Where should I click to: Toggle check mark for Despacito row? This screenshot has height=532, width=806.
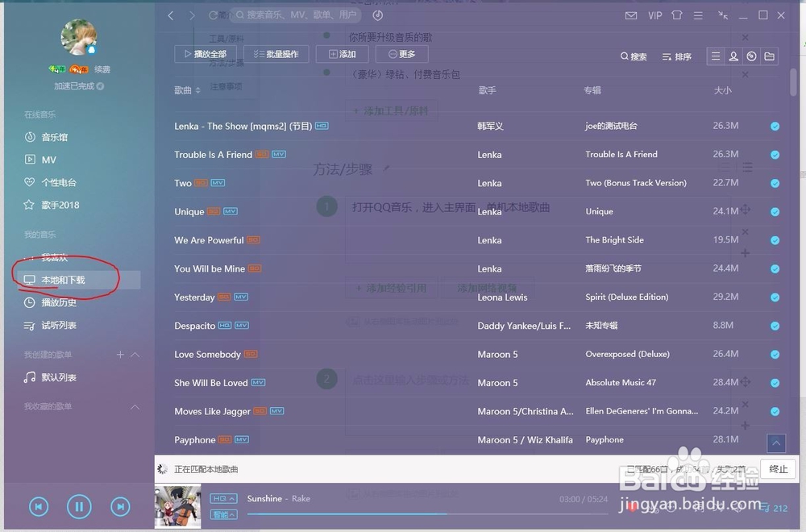point(775,326)
